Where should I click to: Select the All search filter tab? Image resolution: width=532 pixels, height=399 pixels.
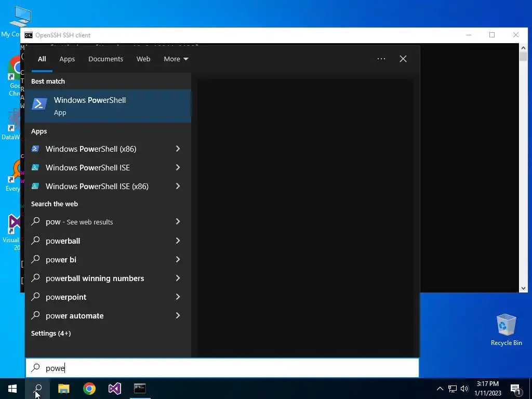point(42,59)
